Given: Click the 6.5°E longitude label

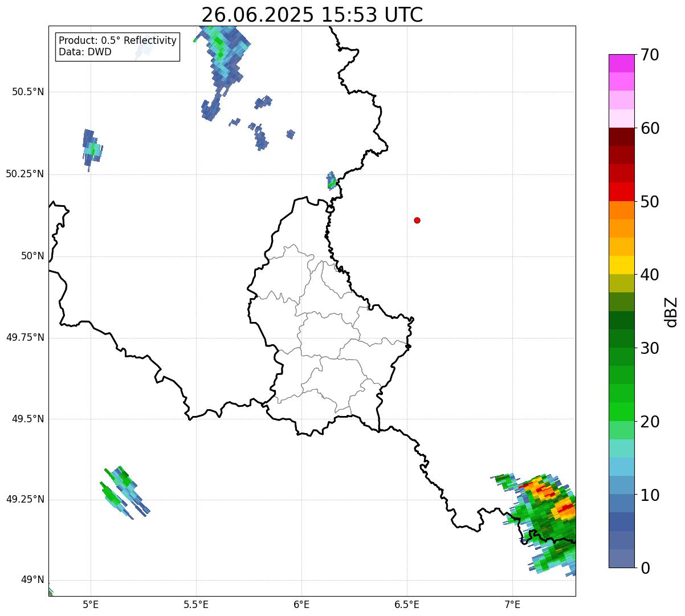Looking at the screenshot, I should (407, 604).
